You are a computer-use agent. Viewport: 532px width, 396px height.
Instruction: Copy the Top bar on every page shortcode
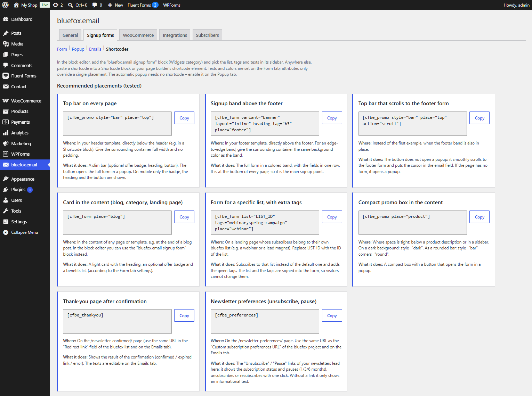pos(184,118)
